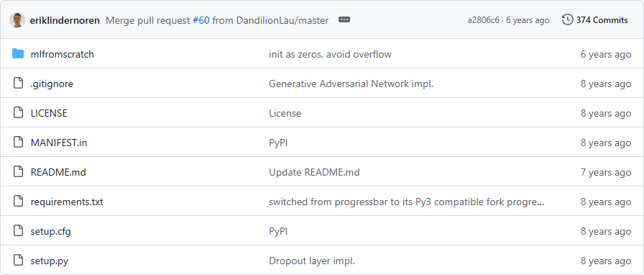Click the LICENSE file icon

tap(18, 113)
